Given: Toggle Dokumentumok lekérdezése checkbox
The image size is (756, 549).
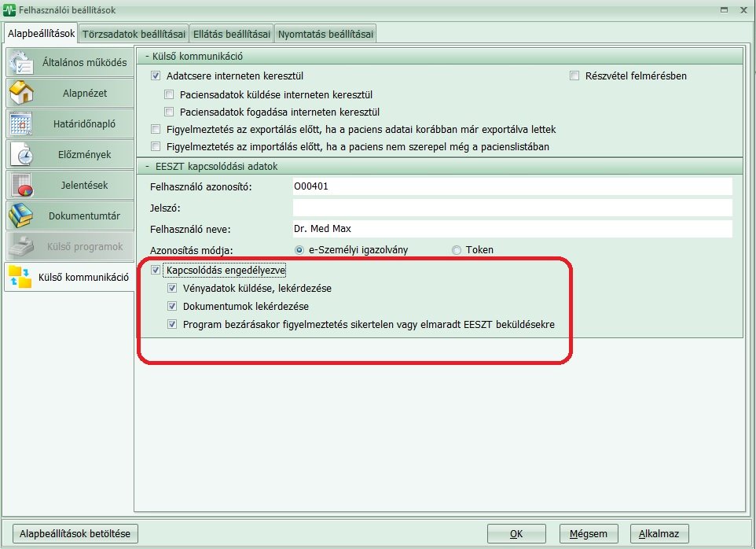Looking at the screenshot, I should pyautogui.click(x=172, y=306).
